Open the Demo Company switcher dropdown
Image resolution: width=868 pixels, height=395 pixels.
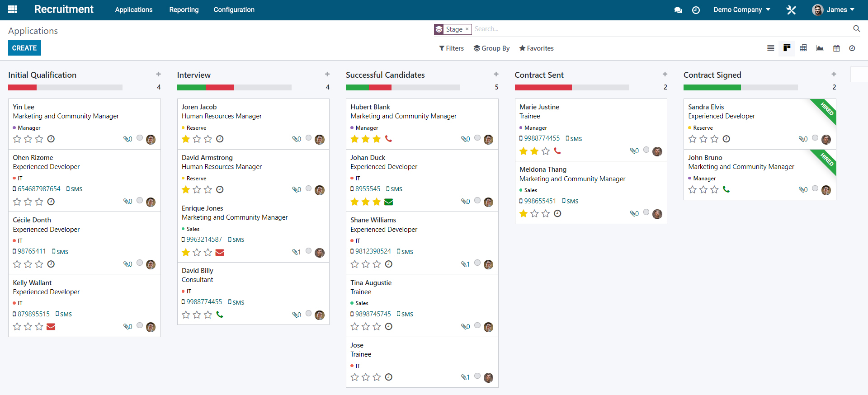[x=741, y=10]
